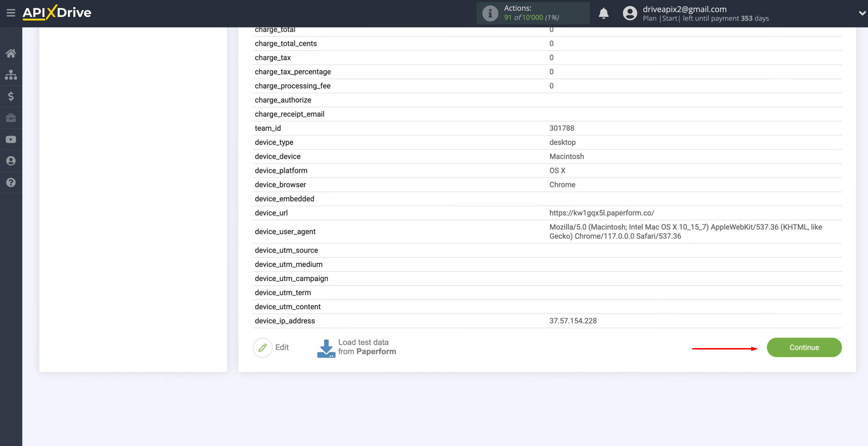Click the ApiX-Drive logo
868x446 pixels.
[57, 13]
